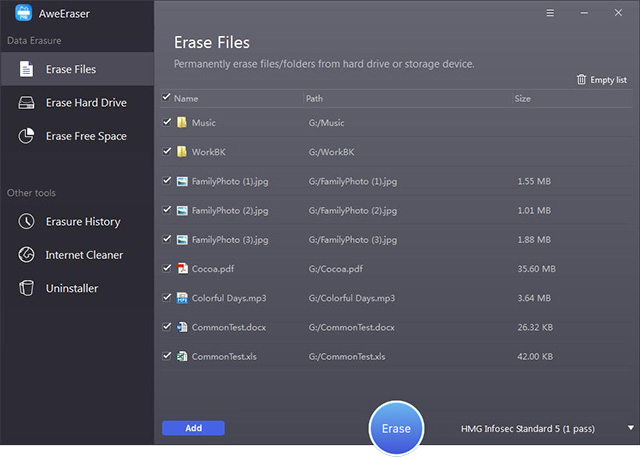The image size is (640, 459).
Task: Click the AweEraser app logo icon
Action: click(23, 13)
